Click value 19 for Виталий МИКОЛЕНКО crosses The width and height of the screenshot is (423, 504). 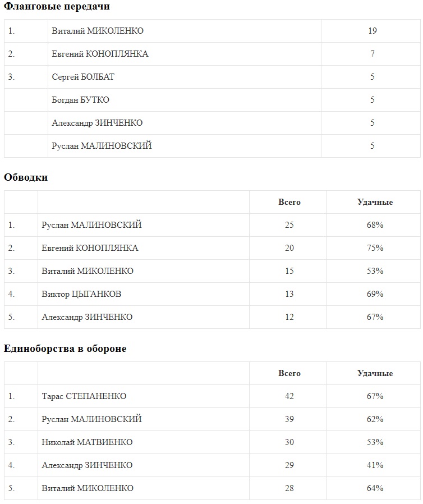[372, 31]
